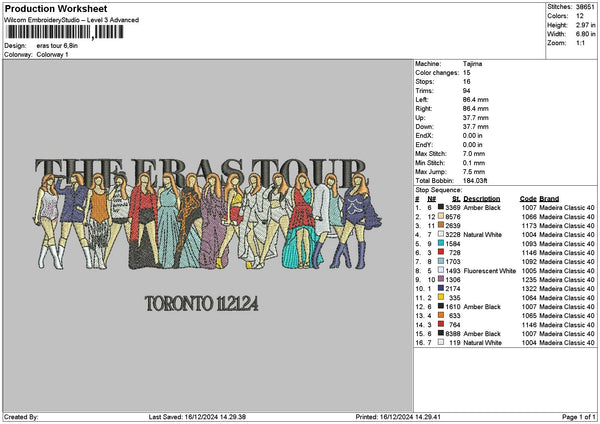Click the orange swatch beside stitch count 633
Image resolution: width=600 pixels, height=424 pixels.
tap(441, 315)
